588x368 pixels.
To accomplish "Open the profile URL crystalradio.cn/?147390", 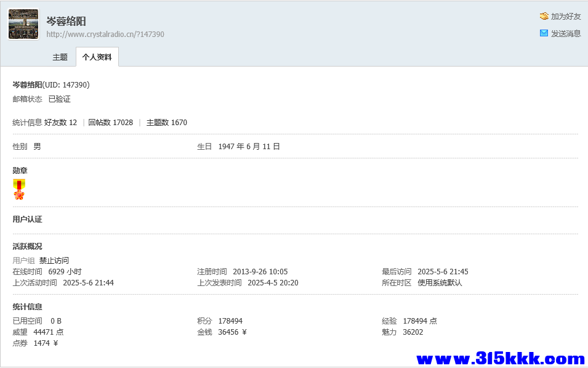I will [x=105, y=34].
